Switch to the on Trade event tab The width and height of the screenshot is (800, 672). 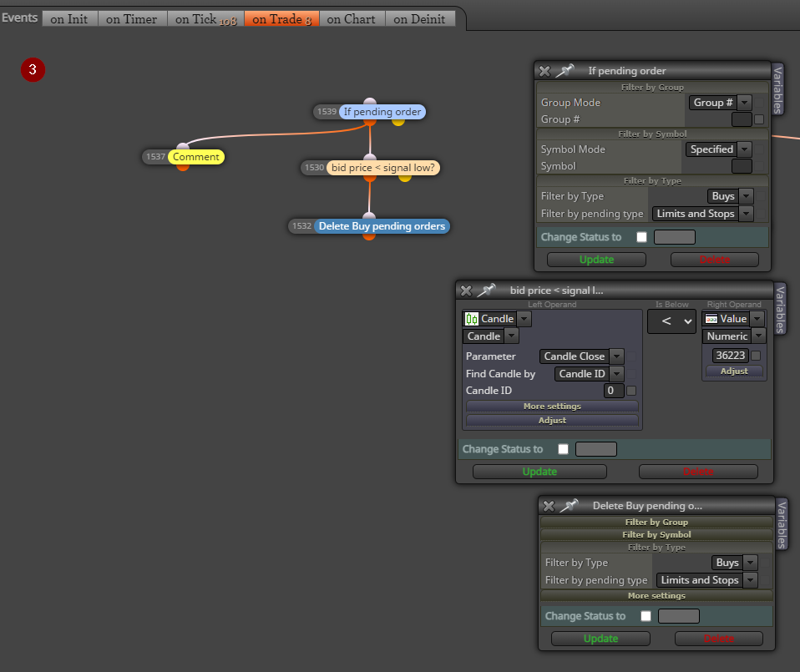[281, 19]
